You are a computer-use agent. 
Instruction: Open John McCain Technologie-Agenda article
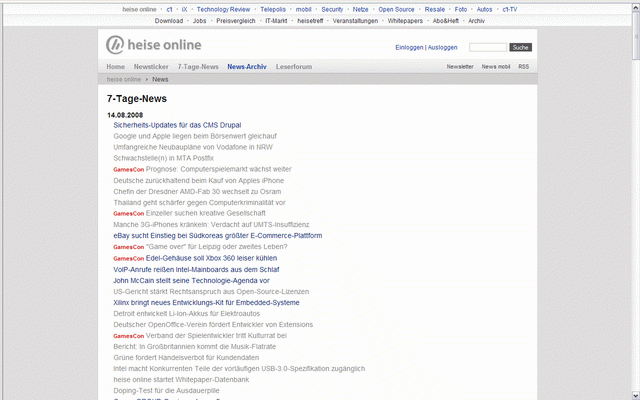191,280
